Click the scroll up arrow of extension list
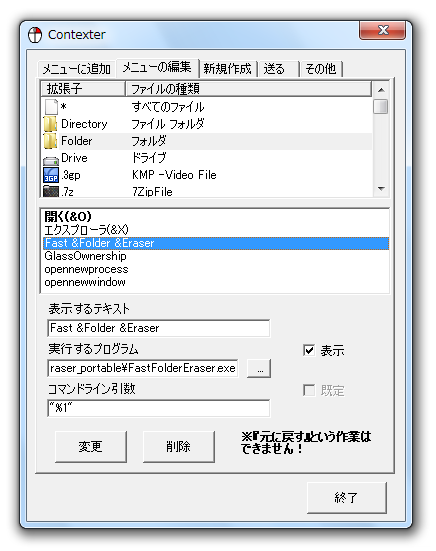 tap(381, 90)
